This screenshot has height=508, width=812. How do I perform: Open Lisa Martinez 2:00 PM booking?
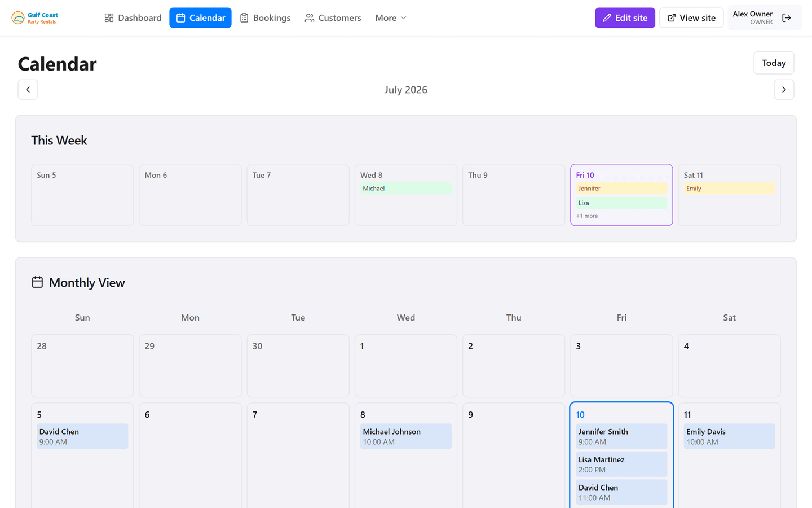[621, 465]
